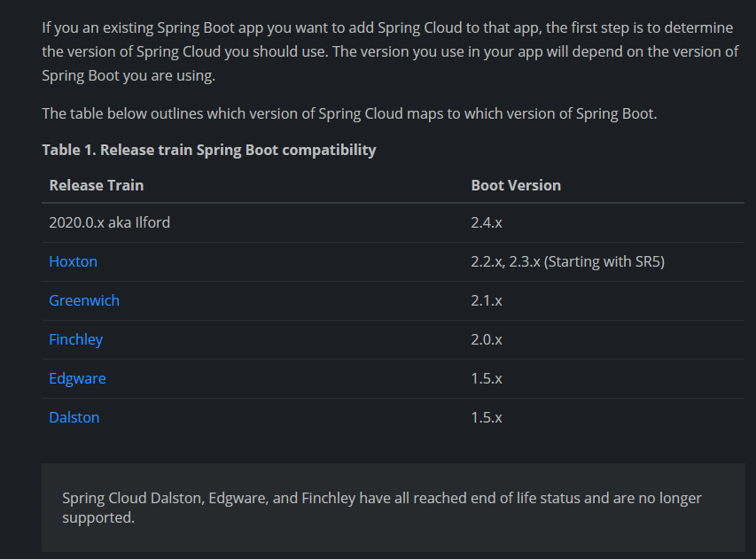Click the 2.1.x version cell
Viewport: 756px width, 559px height.
coord(487,300)
